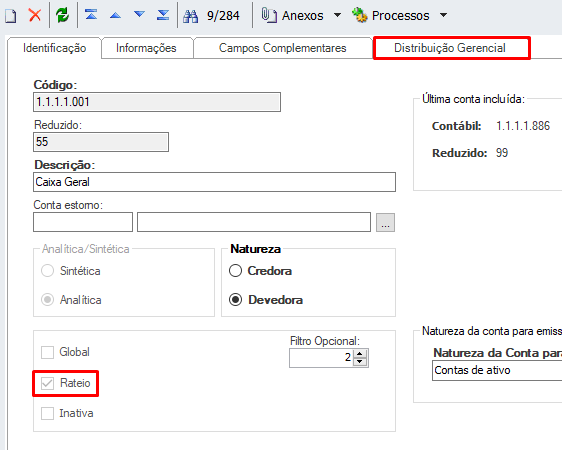Screen dimensions: 562x450
Task: Toggle the Rateio checkbox
Action: [x=47, y=383]
